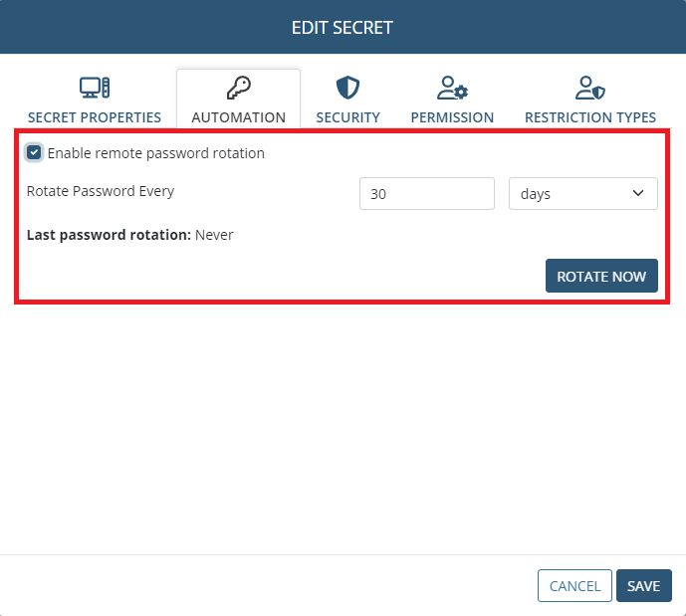
Task: Click the key icon above Automation
Action: pyautogui.click(x=238, y=89)
